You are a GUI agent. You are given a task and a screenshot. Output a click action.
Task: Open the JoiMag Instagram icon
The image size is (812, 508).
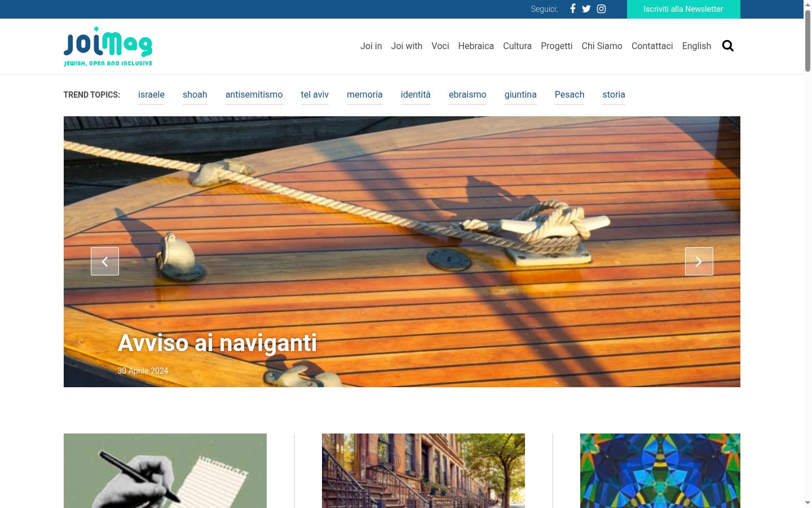pos(602,9)
